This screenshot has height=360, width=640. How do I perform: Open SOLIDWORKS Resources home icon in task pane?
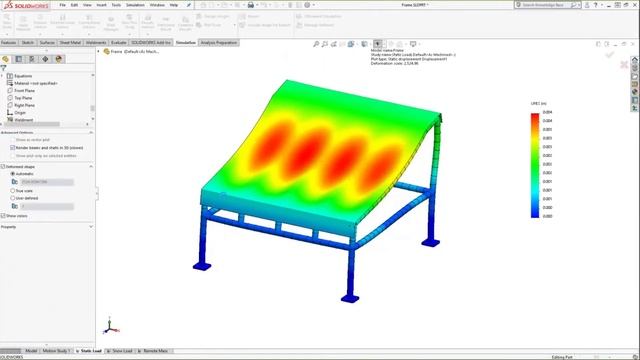click(635, 60)
